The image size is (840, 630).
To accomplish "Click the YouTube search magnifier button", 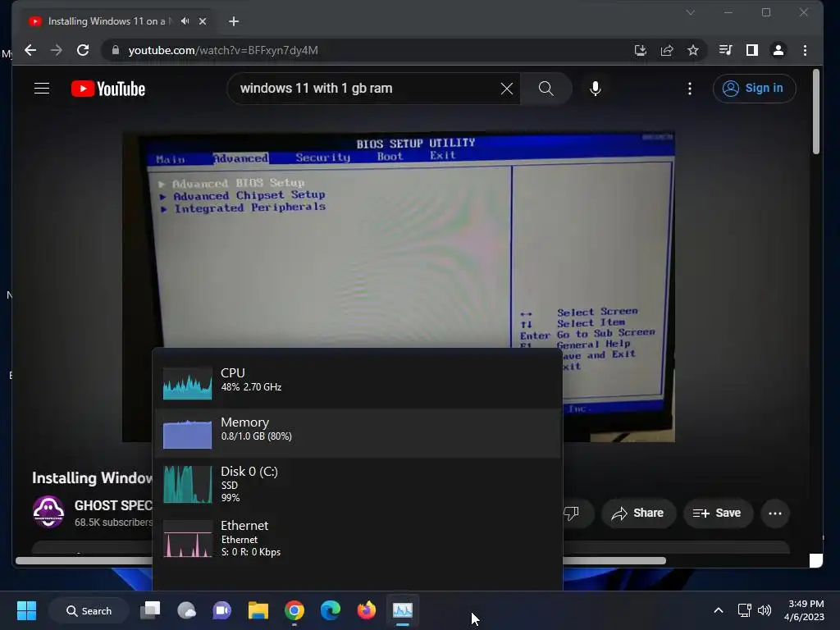I will tap(546, 89).
